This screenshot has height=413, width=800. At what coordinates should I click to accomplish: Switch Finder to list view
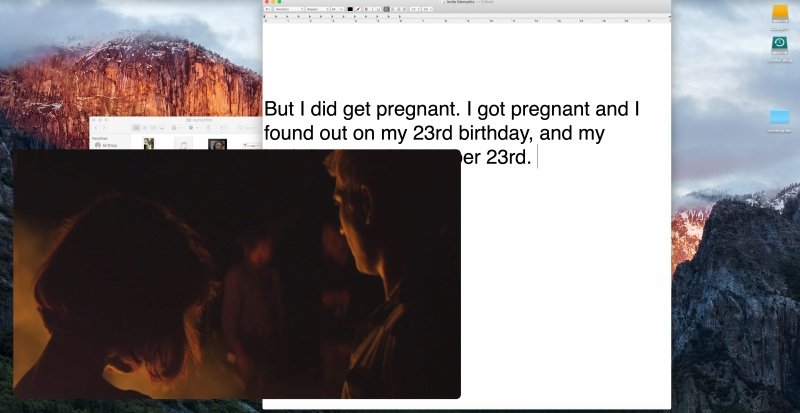coord(145,128)
